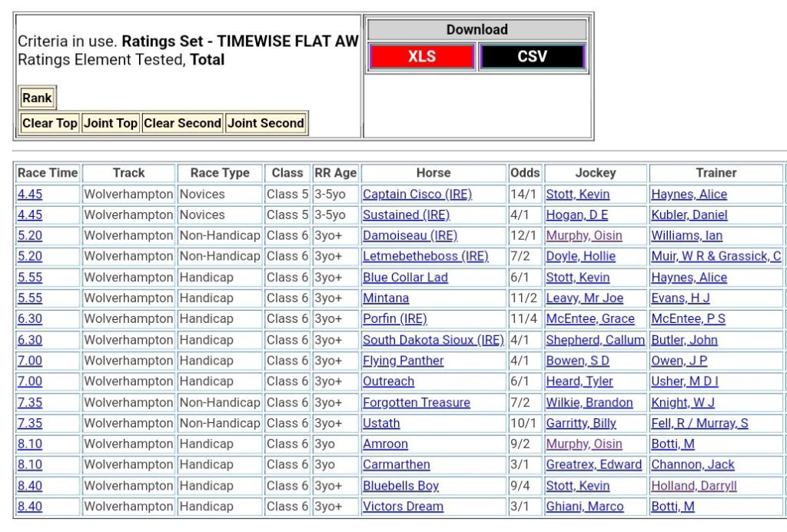This screenshot has width=787, height=532.
Task: Open the Letmebetheboss (IRE) horse link
Action: (x=425, y=257)
